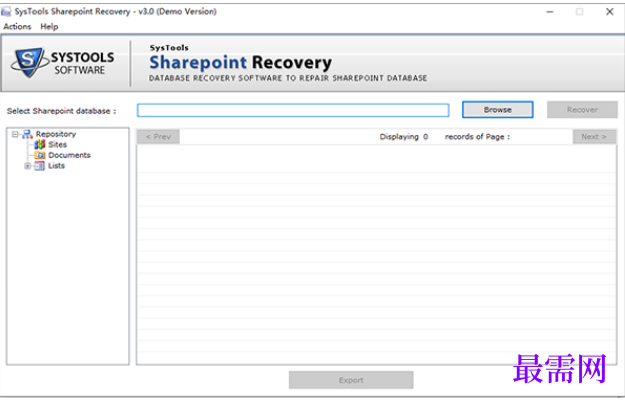Click the Sites icon in tree
The width and height of the screenshot is (625, 400).
coord(39,145)
